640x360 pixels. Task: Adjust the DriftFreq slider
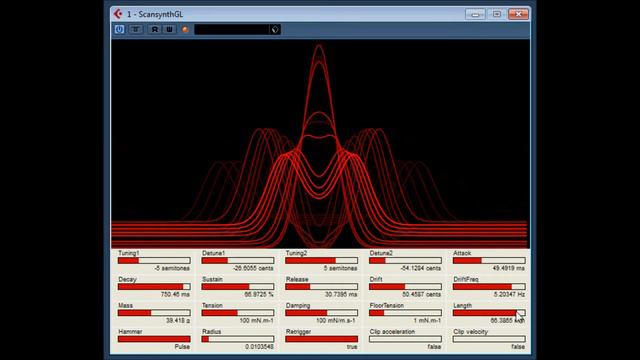tap(489, 287)
